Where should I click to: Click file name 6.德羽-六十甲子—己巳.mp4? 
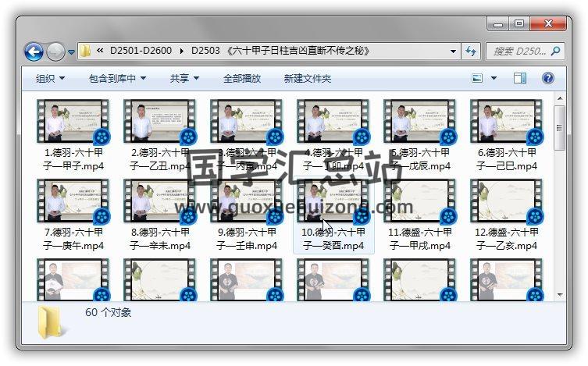click(x=506, y=159)
